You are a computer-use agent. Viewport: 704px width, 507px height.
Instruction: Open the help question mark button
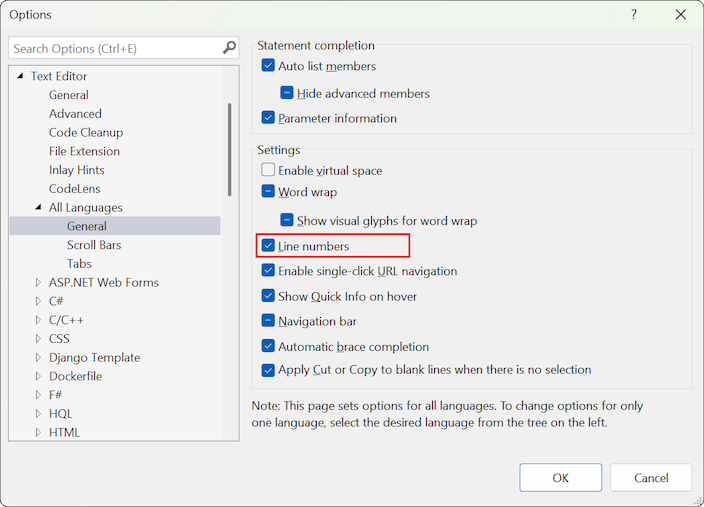(634, 14)
